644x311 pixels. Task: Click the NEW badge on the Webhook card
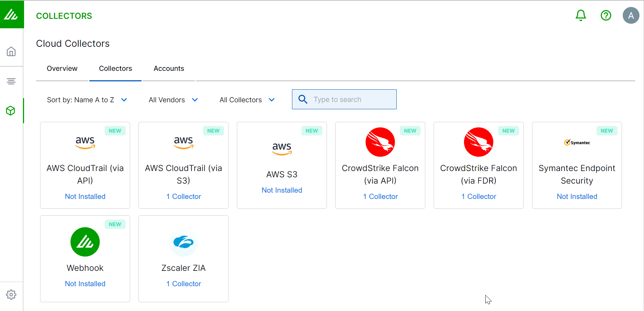tap(115, 224)
